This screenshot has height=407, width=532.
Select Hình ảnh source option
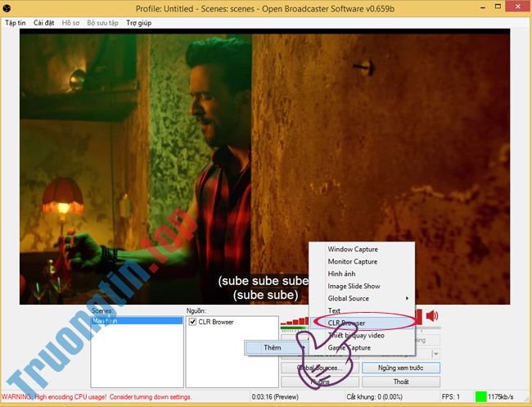click(362, 274)
